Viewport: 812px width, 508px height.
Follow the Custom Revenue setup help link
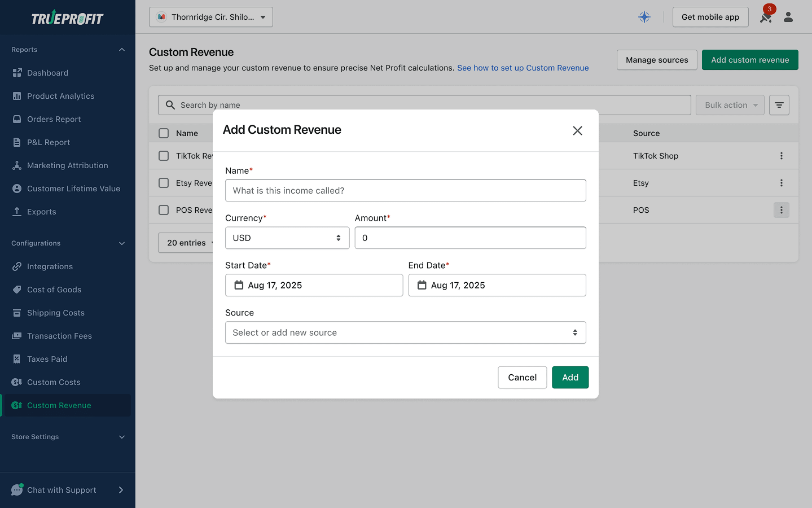click(523, 68)
